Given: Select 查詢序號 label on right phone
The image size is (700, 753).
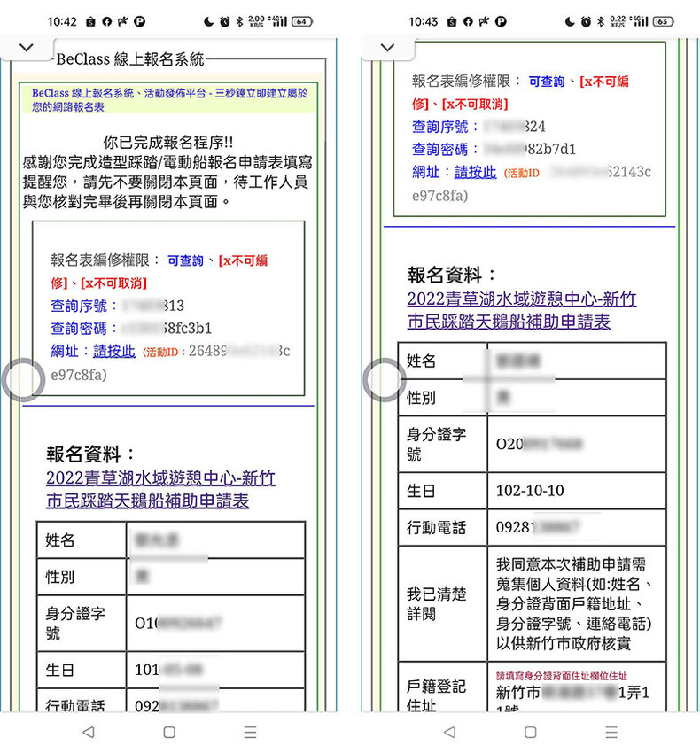Looking at the screenshot, I should tap(440, 127).
